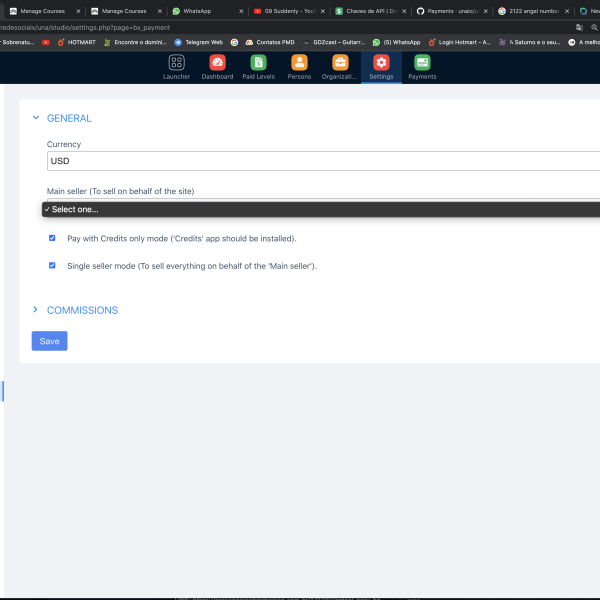The image size is (600, 600).
Task: Open the Payments app icon
Action: point(422,63)
